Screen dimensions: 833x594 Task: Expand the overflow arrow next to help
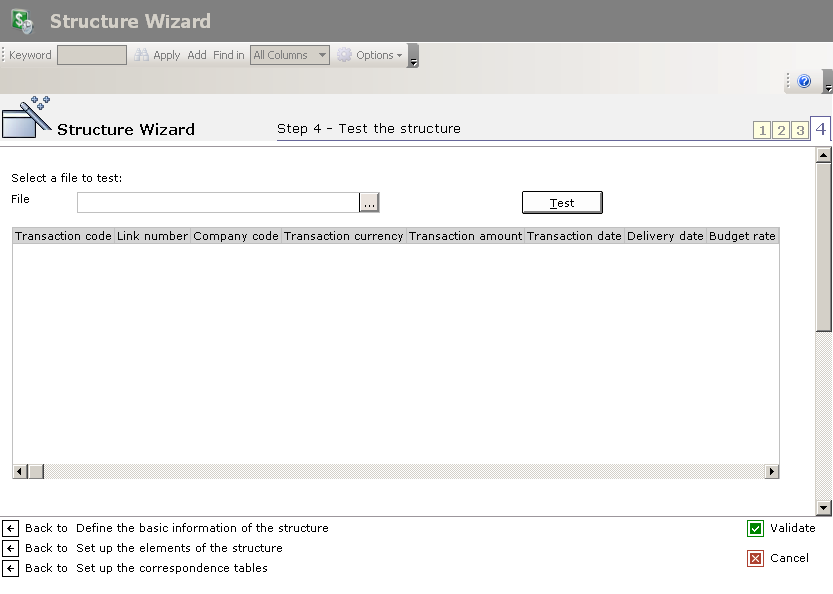(x=827, y=84)
